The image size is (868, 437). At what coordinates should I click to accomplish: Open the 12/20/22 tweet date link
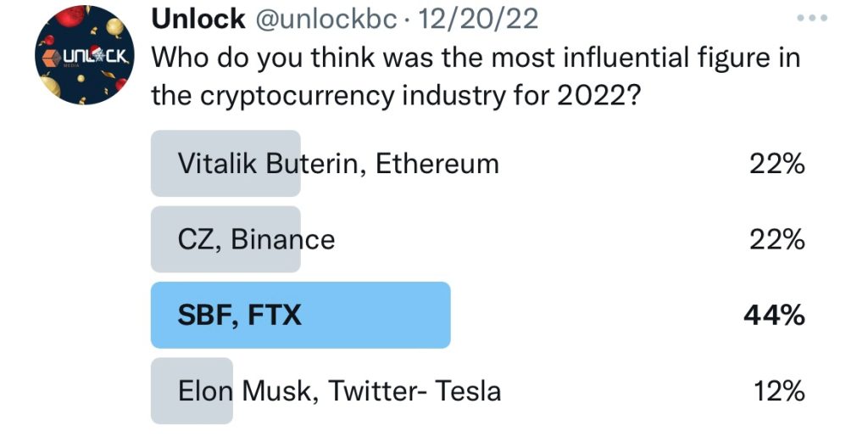click(478, 19)
